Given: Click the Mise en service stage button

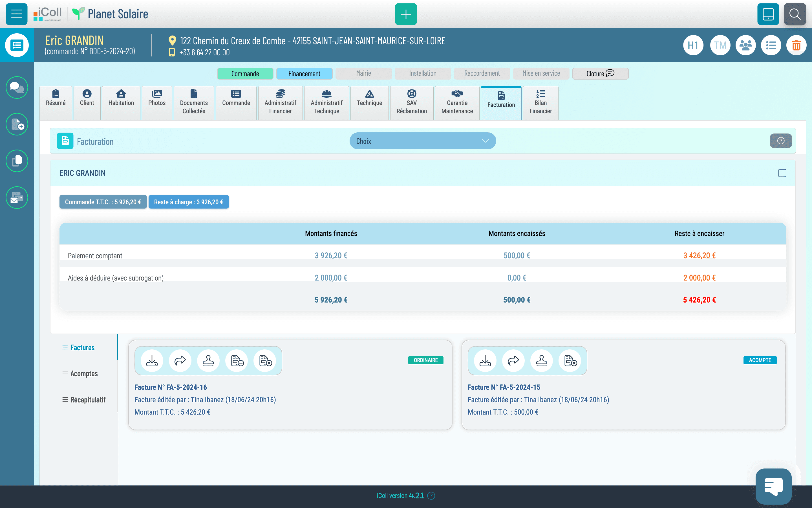Looking at the screenshot, I should (x=541, y=74).
